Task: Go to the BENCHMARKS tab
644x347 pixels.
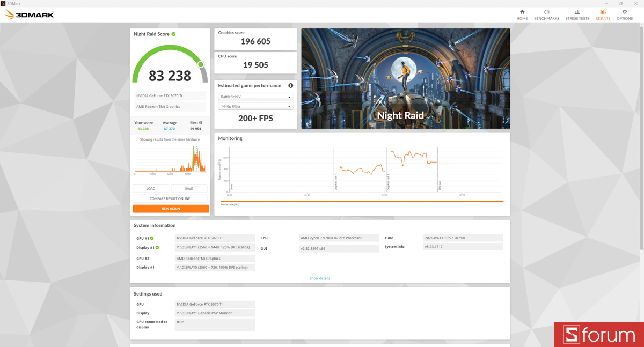Action: click(x=546, y=15)
